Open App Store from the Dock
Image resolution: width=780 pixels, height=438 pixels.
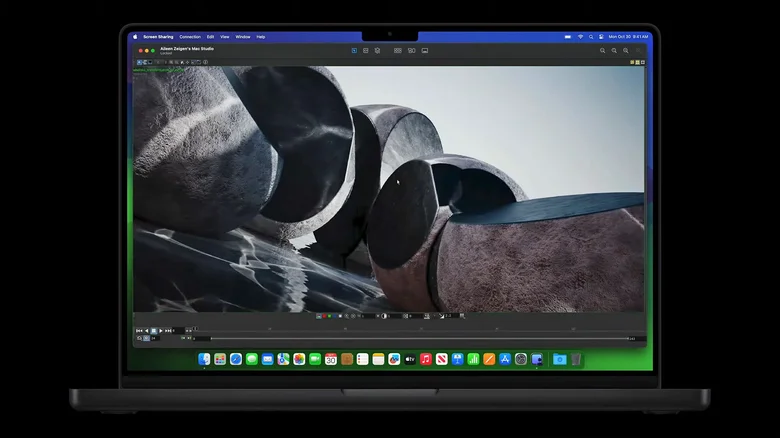(x=505, y=359)
